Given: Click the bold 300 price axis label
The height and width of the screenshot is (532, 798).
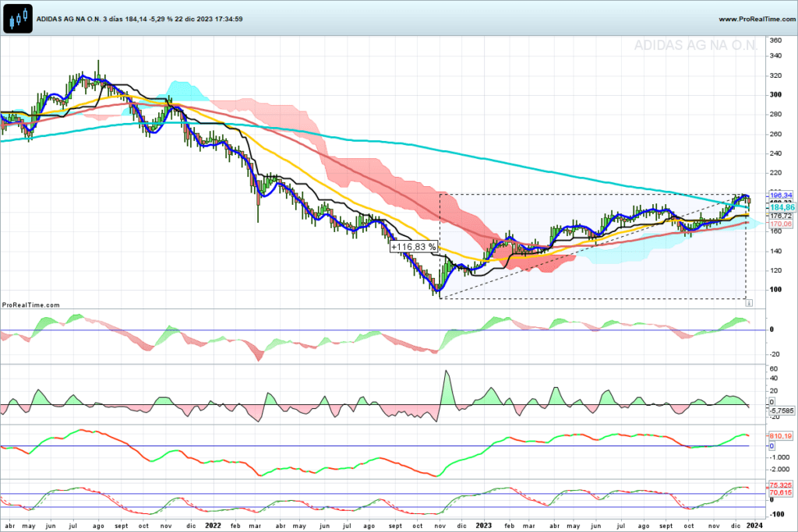Looking at the screenshot, I should 775,94.
